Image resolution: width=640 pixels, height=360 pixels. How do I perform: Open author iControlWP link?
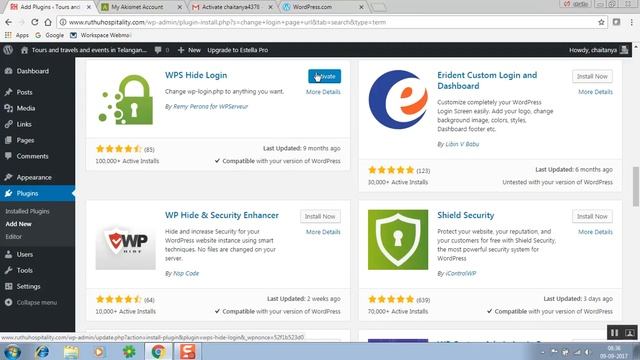point(461,273)
